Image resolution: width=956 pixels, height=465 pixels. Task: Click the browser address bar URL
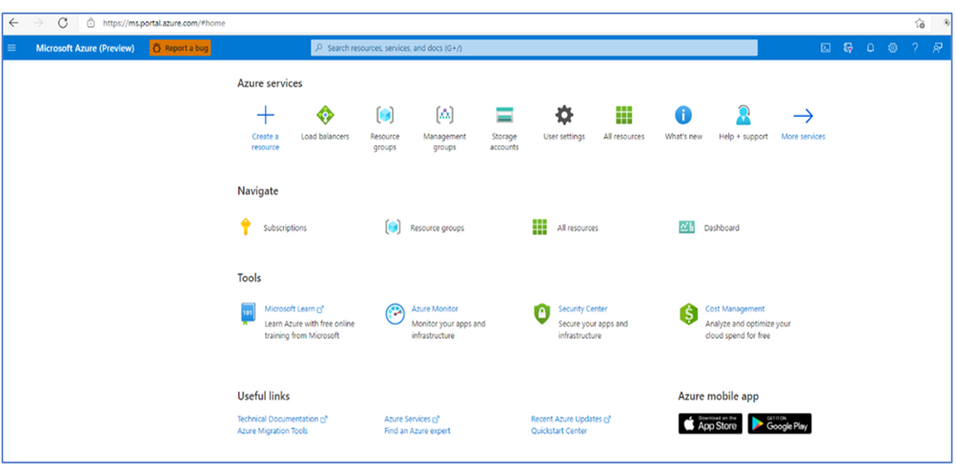pyautogui.click(x=163, y=23)
